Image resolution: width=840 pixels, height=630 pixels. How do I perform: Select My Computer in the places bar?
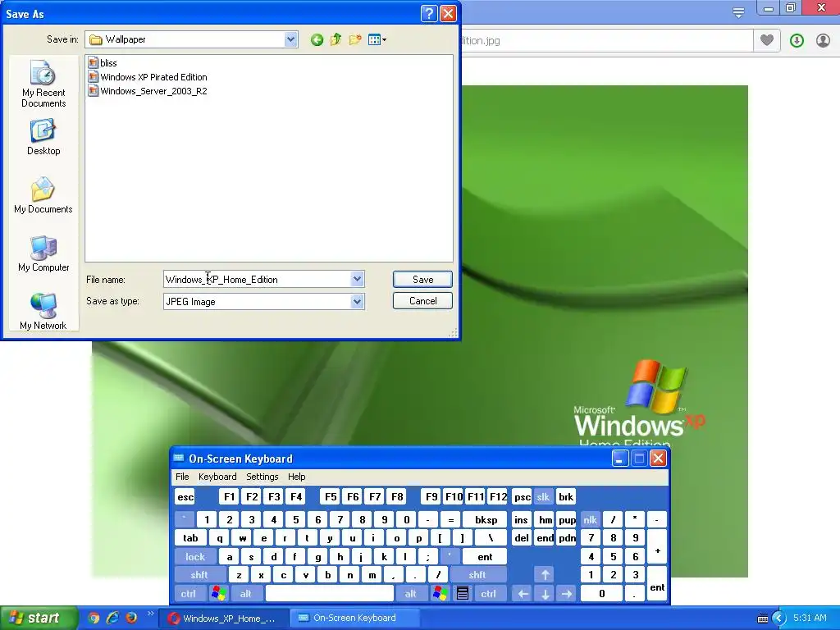43,254
